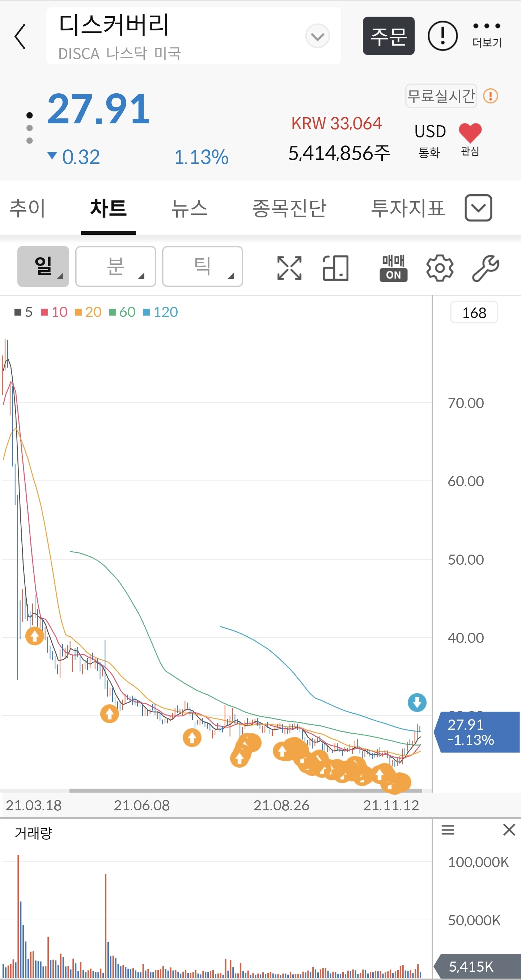Tap the buy marker near 21.03.18
Screen dimensions: 521x980
click(35, 636)
